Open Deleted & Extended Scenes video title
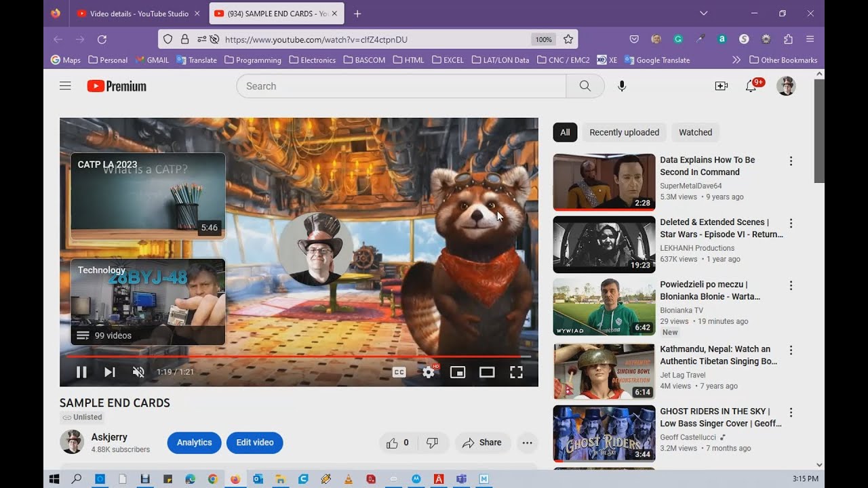This screenshot has width=868, height=488. click(x=722, y=228)
